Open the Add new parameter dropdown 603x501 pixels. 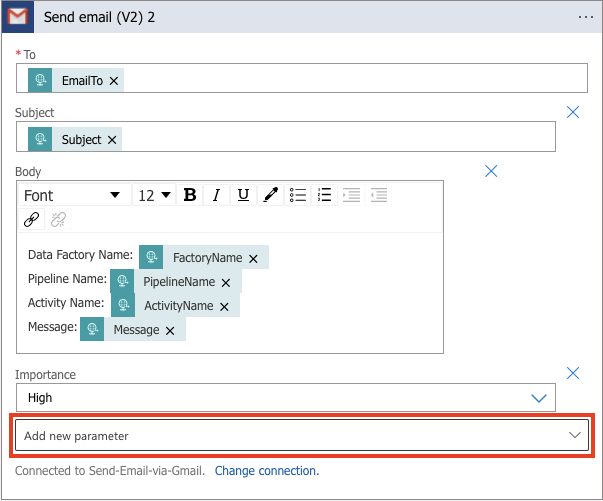(x=300, y=436)
